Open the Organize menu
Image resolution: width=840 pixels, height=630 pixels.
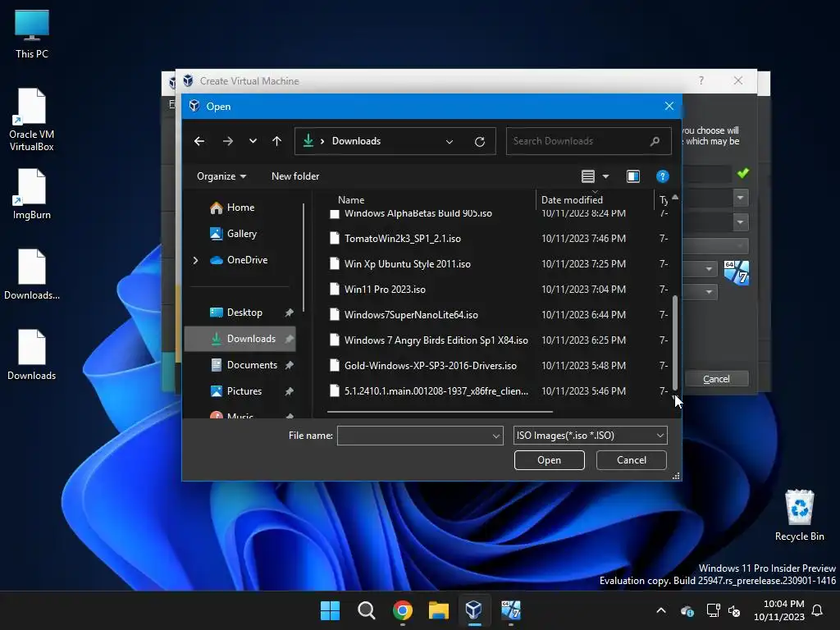[x=221, y=176]
